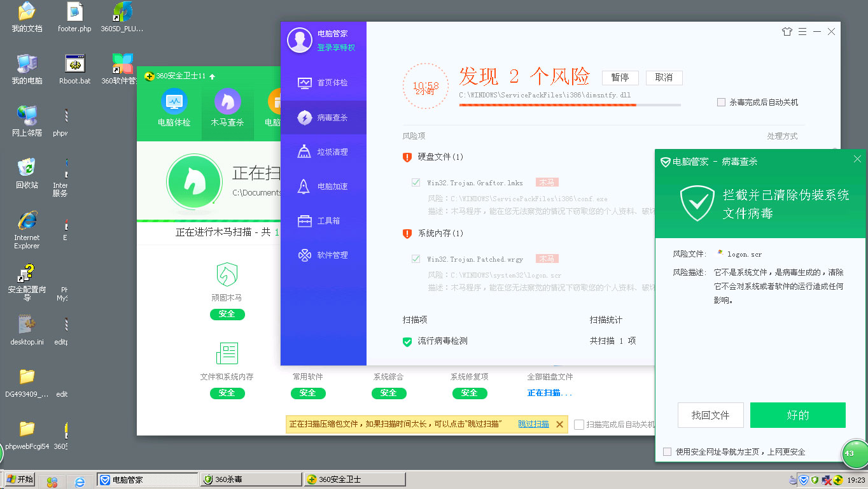Open 电脑加速 in the 电脑管家 sidebar
Image resolution: width=868 pixels, height=489 pixels.
(x=323, y=186)
